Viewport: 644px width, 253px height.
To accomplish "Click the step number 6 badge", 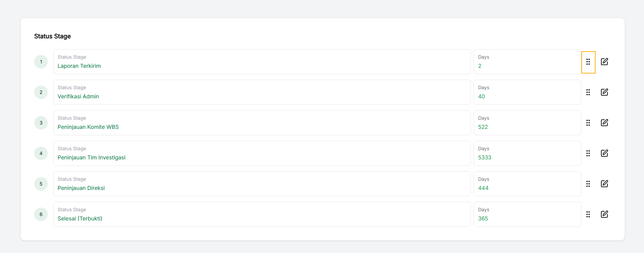I will (x=41, y=214).
